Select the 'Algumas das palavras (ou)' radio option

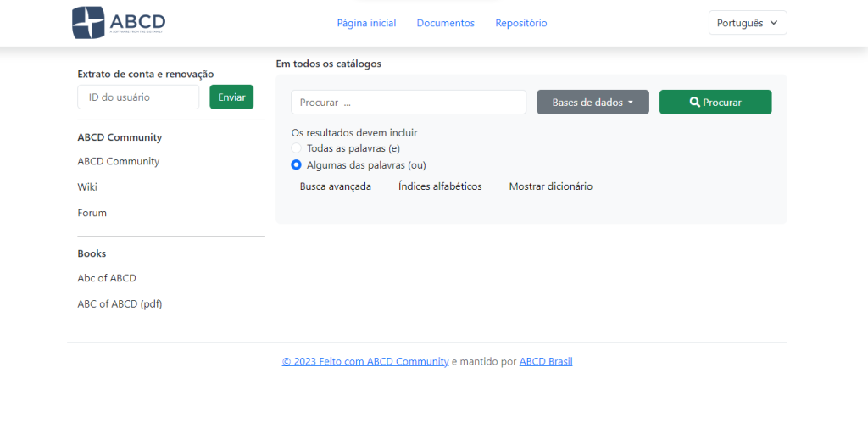pyautogui.click(x=297, y=164)
